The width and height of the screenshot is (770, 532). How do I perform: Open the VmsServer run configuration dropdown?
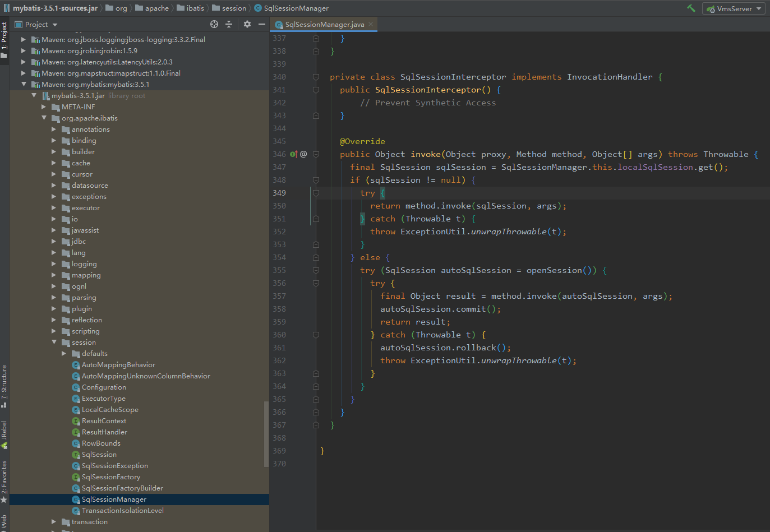(734, 8)
